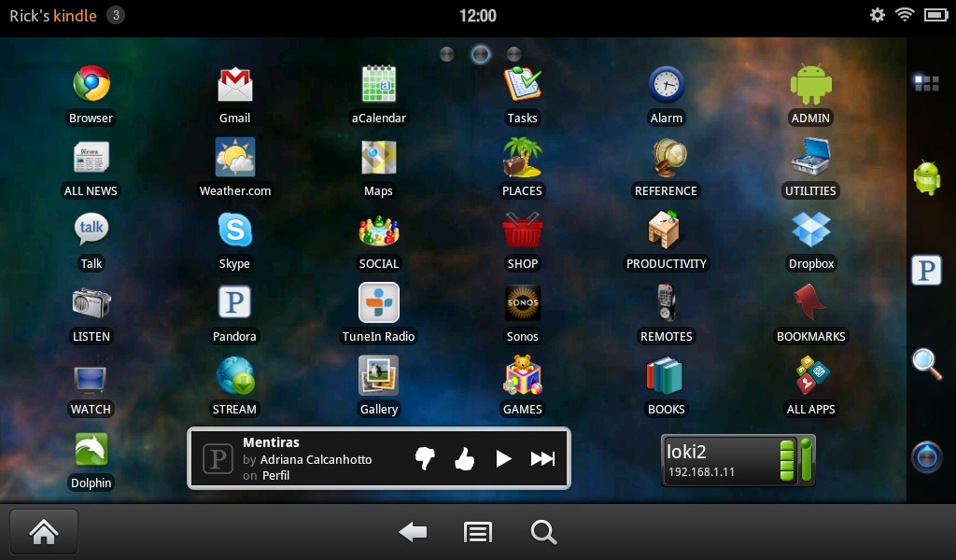
Task: Thumbs up the song Mentiras
Action: click(465, 458)
